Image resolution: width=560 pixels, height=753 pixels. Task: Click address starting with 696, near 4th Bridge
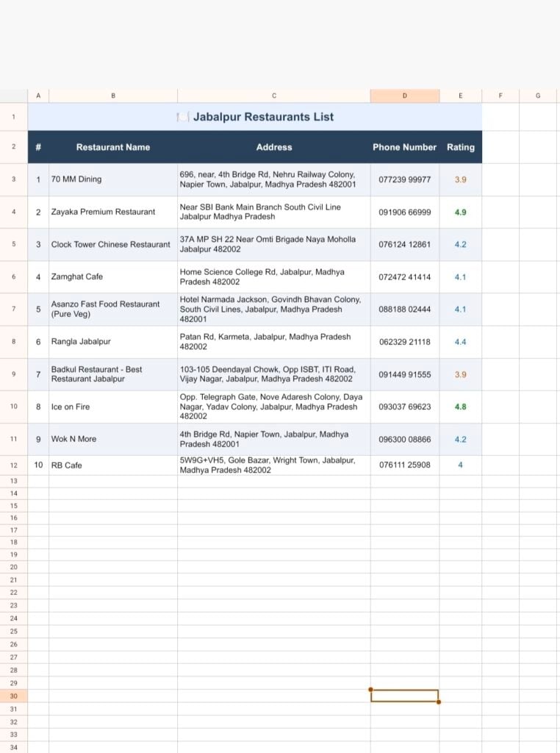[274, 179]
